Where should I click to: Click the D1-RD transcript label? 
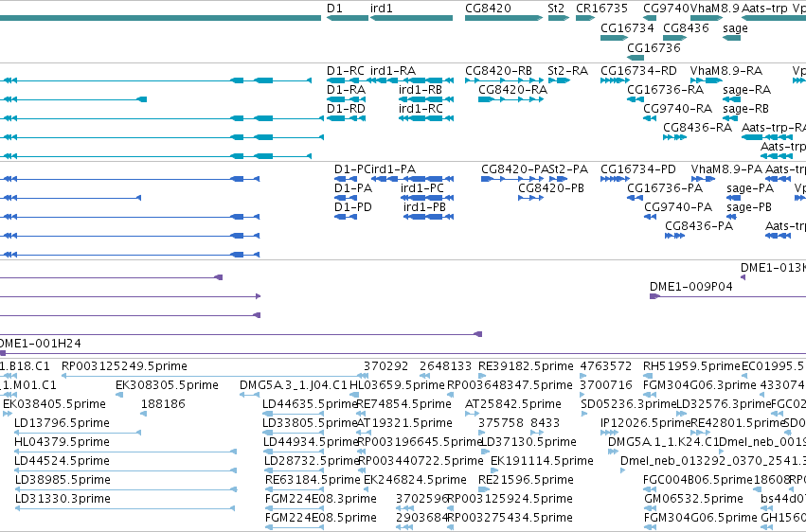pyautogui.click(x=346, y=109)
